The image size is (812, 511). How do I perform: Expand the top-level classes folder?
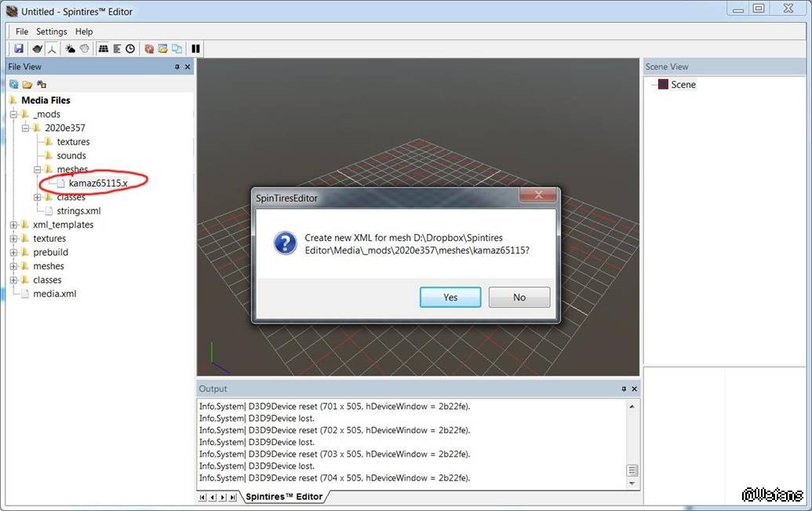[x=14, y=280]
